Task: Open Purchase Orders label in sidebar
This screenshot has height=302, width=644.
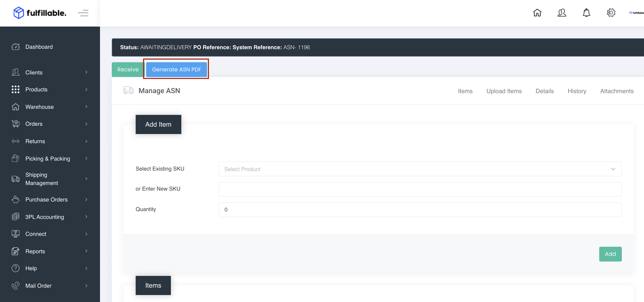Action: (47, 200)
